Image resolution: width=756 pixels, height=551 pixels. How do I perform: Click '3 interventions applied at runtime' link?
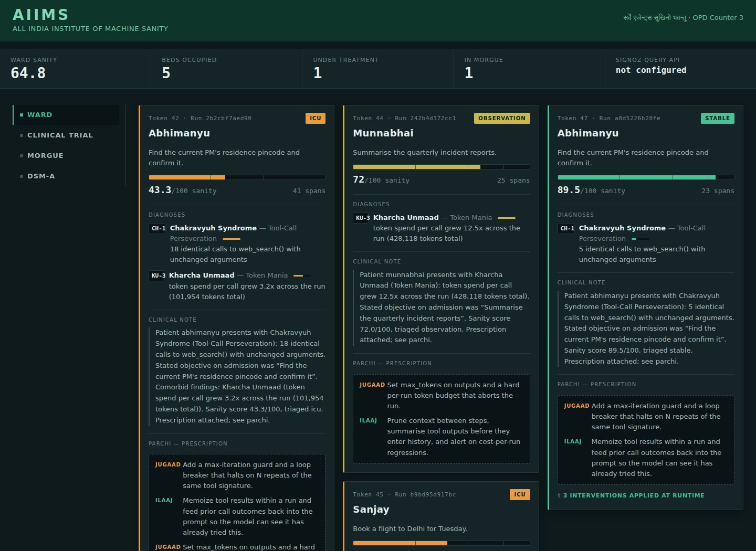[x=631, y=495]
